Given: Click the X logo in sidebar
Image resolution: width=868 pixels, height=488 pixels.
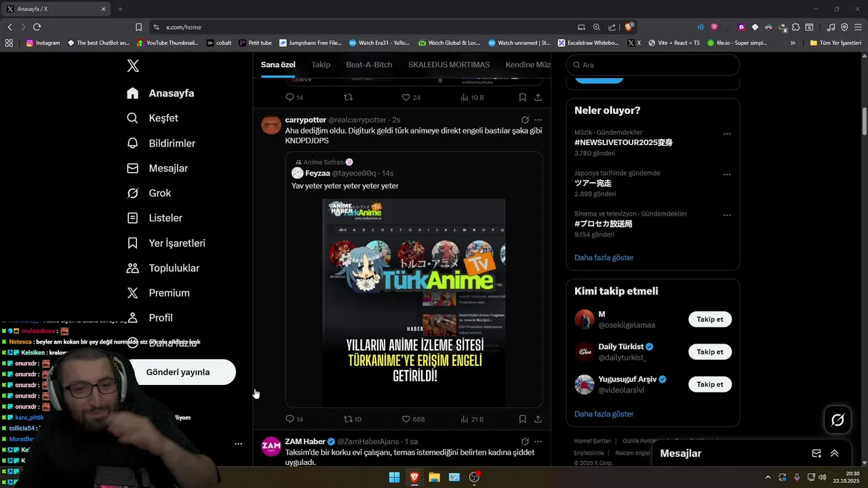Looking at the screenshot, I should tap(133, 66).
